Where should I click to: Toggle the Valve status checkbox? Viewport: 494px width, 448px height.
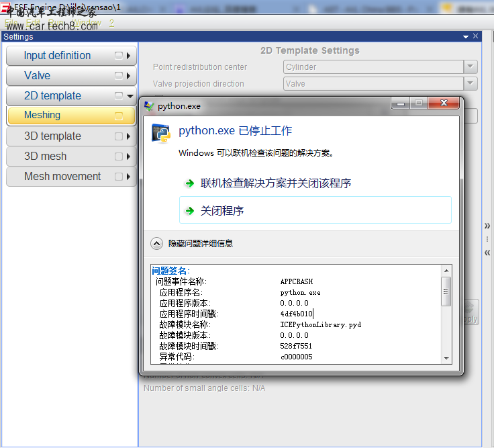pyautogui.click(x=119, y=76)
